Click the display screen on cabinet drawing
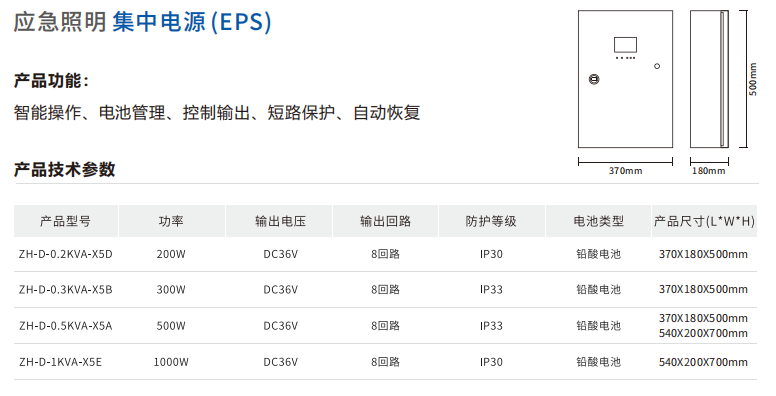This screenshot has height=396, width=776. coord(625,45)
